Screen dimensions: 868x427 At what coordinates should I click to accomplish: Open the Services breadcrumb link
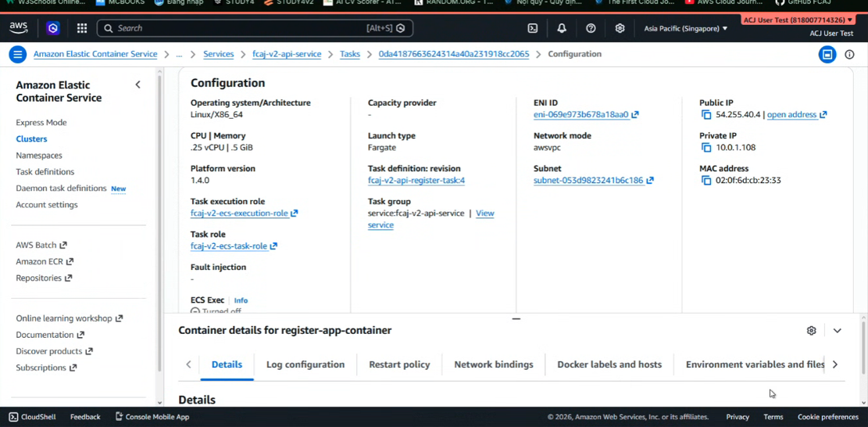218,54
